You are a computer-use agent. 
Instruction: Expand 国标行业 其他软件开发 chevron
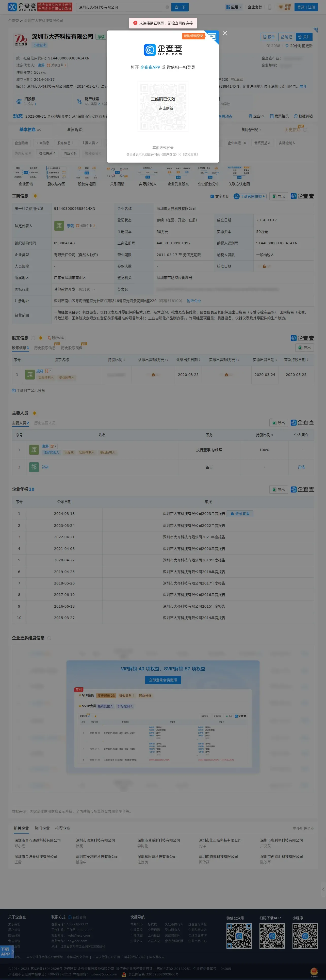click(94, 290)
